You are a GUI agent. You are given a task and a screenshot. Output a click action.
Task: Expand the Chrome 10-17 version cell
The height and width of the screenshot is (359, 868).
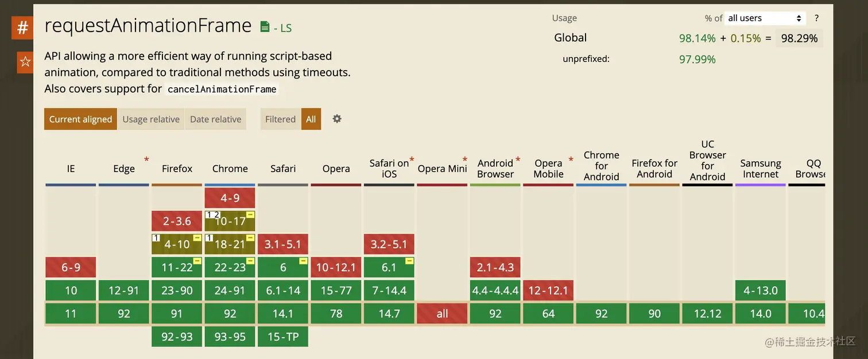click(x=230, y=221)
